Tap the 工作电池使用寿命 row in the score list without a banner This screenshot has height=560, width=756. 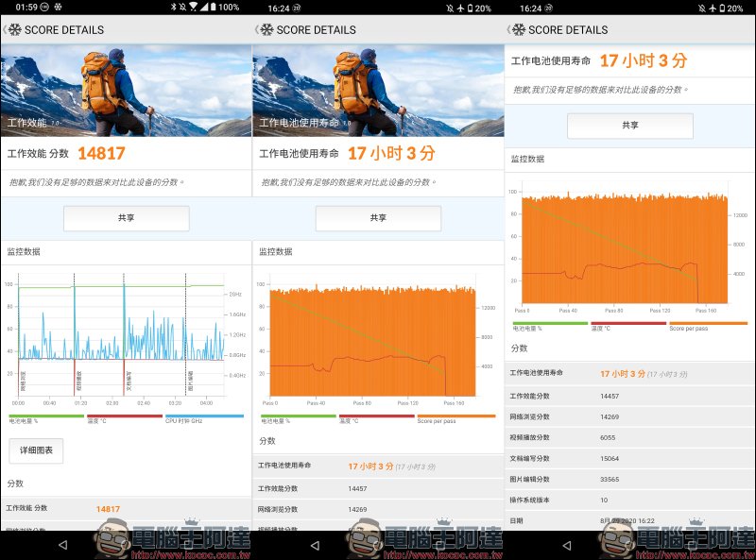(630, 374)
